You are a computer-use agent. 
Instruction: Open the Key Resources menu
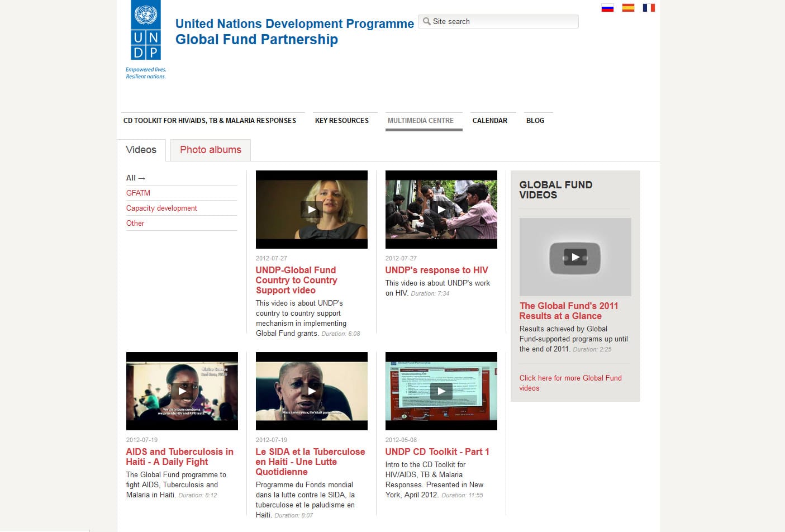(342, 121)
